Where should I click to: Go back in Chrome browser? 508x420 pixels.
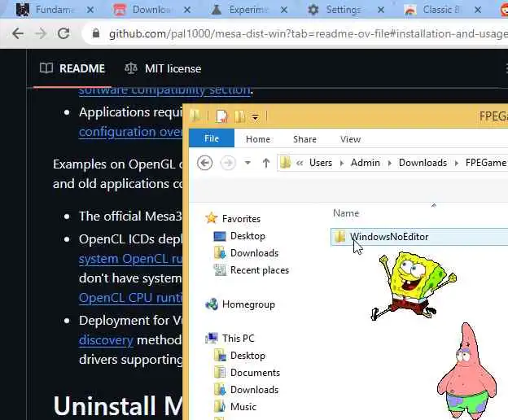(x=18, y=33)
